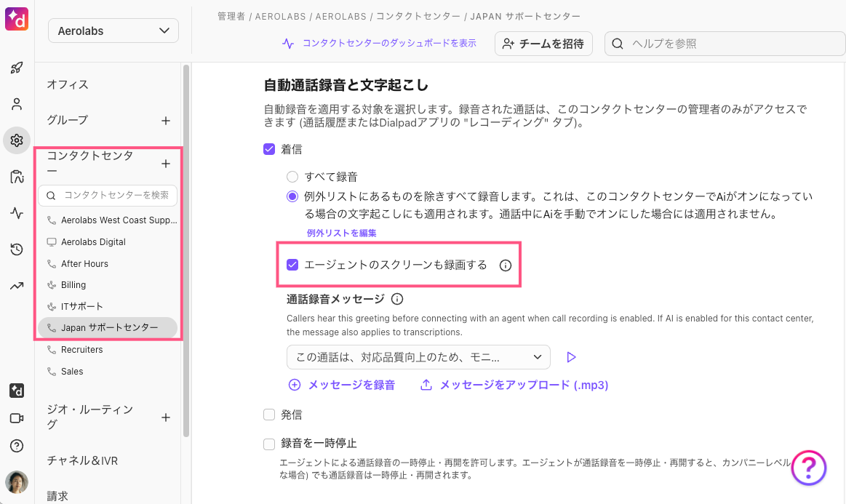Image resolution: width=846 pixels, height=504 pixels.
Task: Select the exception list recording radio button
Action: point(292,196)
